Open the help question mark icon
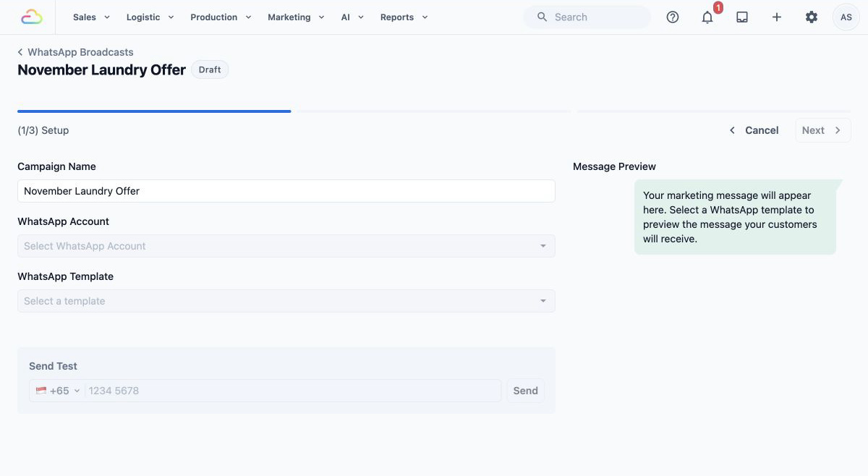The image size is (868, 476). tap(673, 17)
